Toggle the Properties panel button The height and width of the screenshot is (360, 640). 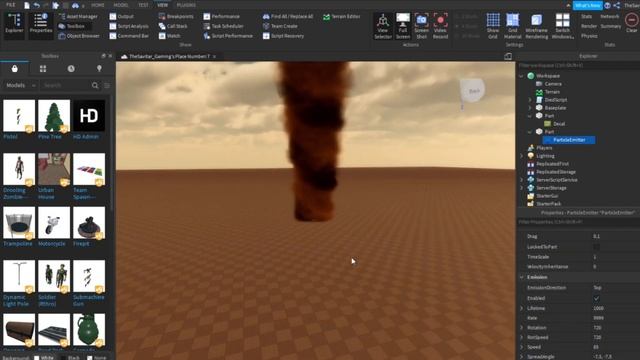tap(40, 25)
